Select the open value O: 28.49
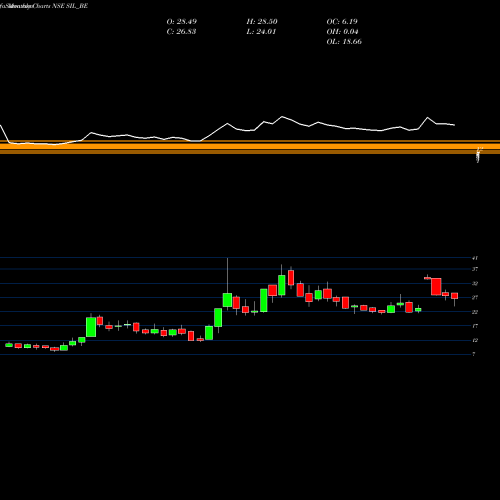This screenshot has width=500, height=500. [182, 22]
